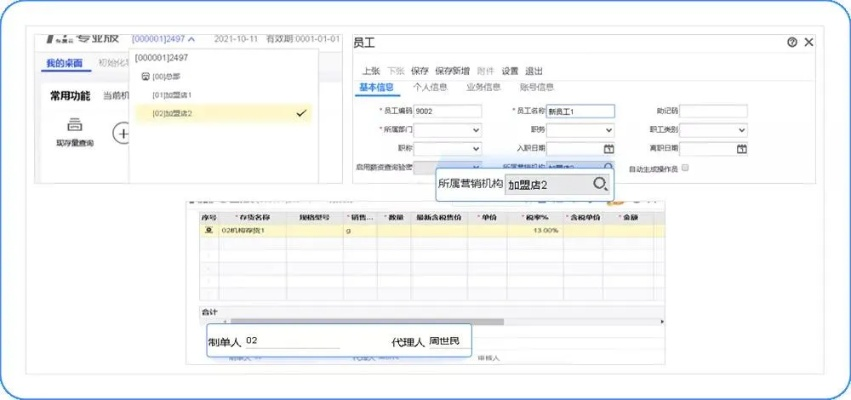This screenshot has width=851, height=400.
Task: Toggle the 自动生成操作员 checkbox
Action: coord(685,168)
